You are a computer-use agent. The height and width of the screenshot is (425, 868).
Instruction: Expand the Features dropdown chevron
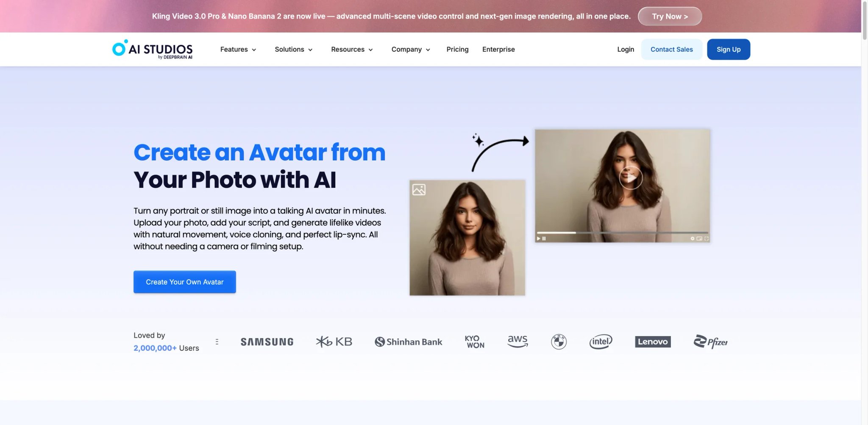[254, 50]
